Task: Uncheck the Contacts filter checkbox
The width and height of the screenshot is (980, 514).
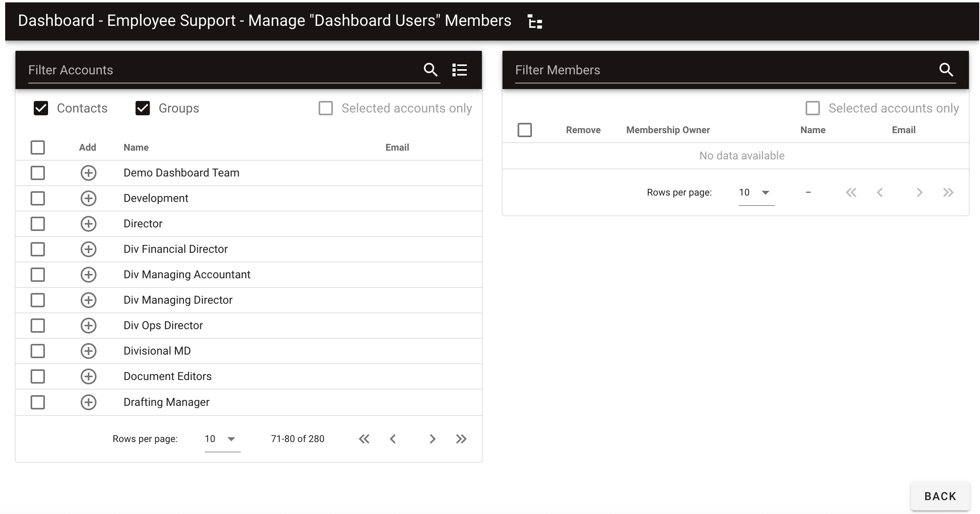Action: tap(41, 108)
